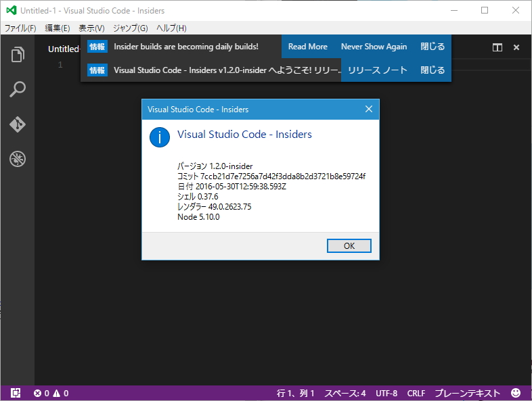Click the レンダラー 49.0.2623.75 line
Viewport: 532px width, 401px height.
coord(215,207)
